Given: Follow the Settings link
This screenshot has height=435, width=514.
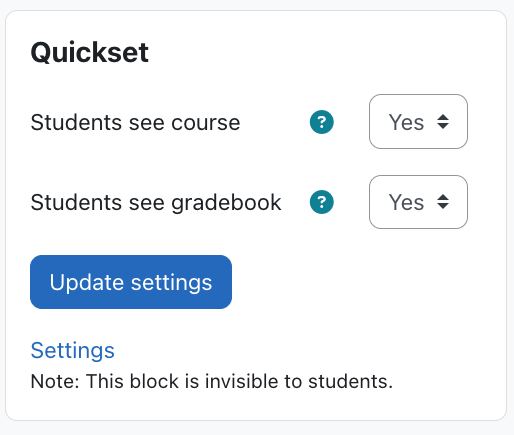Looking at the screenshot, I should (73, 350).
